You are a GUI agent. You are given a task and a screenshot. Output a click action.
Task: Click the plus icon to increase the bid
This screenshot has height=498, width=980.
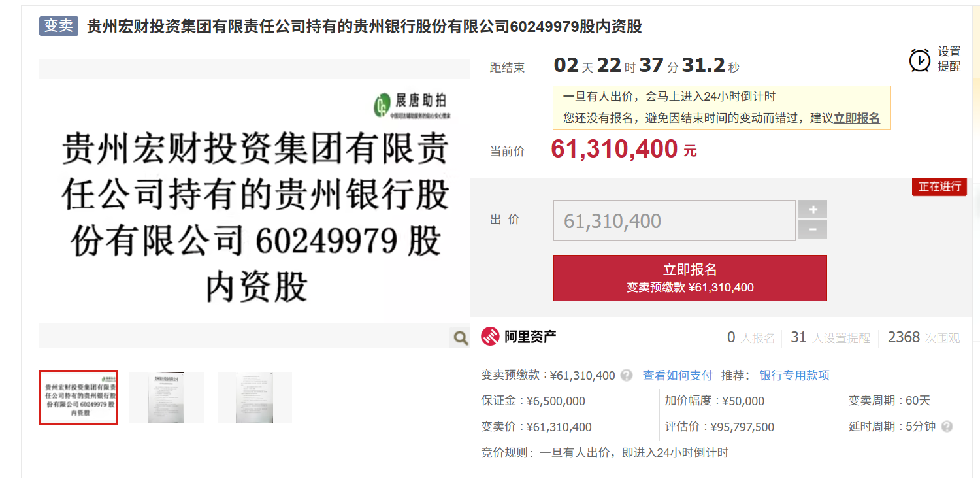tap(812, 210)
